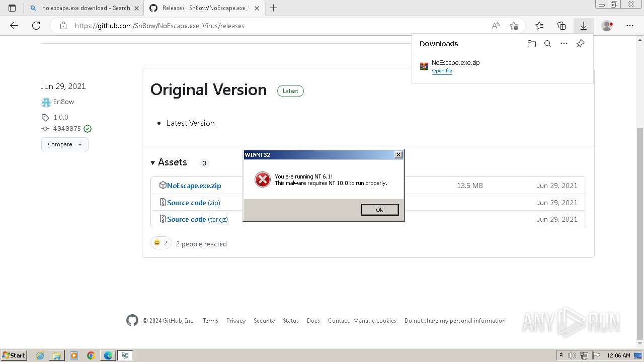Open Chrome from the taskbar
This screenshot has width=644, height=362.
coord(91,355)
